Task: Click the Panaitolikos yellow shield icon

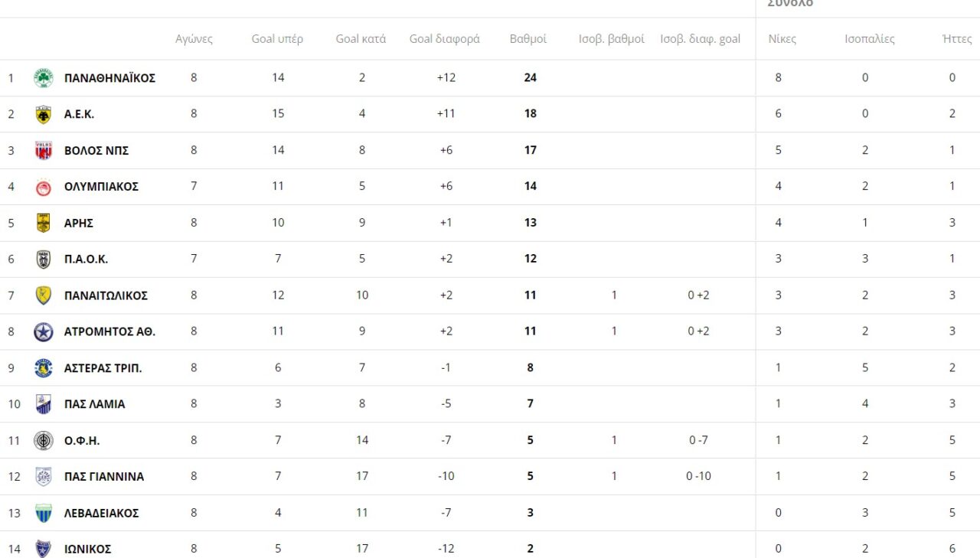Action: point(44,295)
